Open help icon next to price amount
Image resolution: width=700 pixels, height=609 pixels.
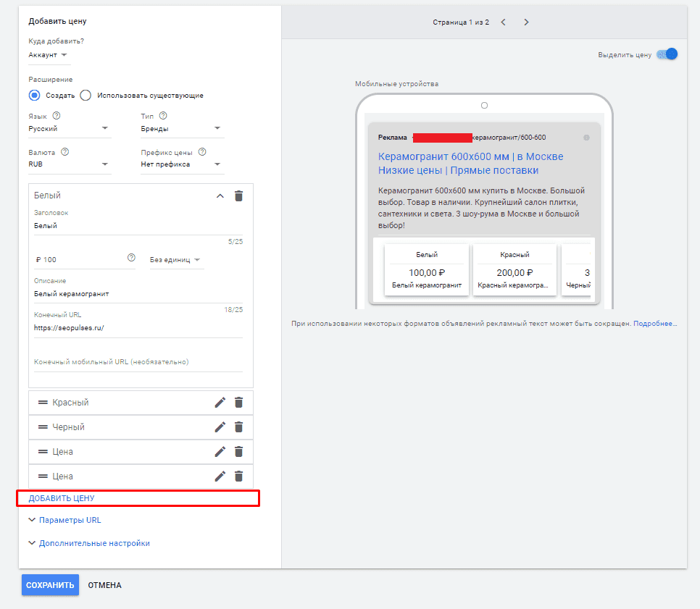coord(131,257)
